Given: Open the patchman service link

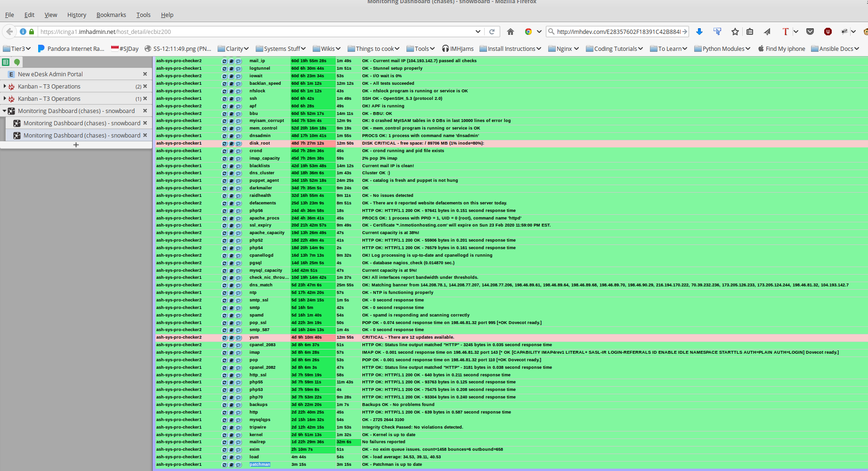Looking at the screenshot, I should pyautogui.click(x=260, y=464).
